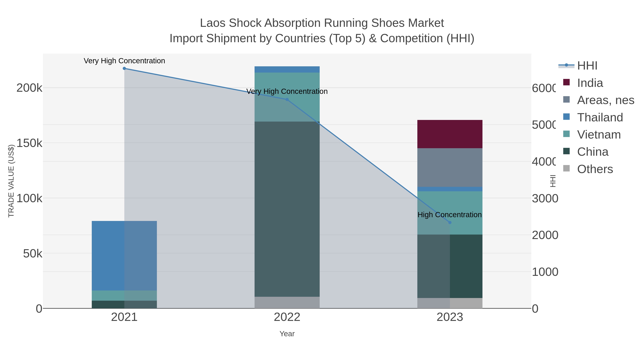This screenshot has height=362, width=644.
Task: Toggle the HHI legend entry
Action: [578, 66]
